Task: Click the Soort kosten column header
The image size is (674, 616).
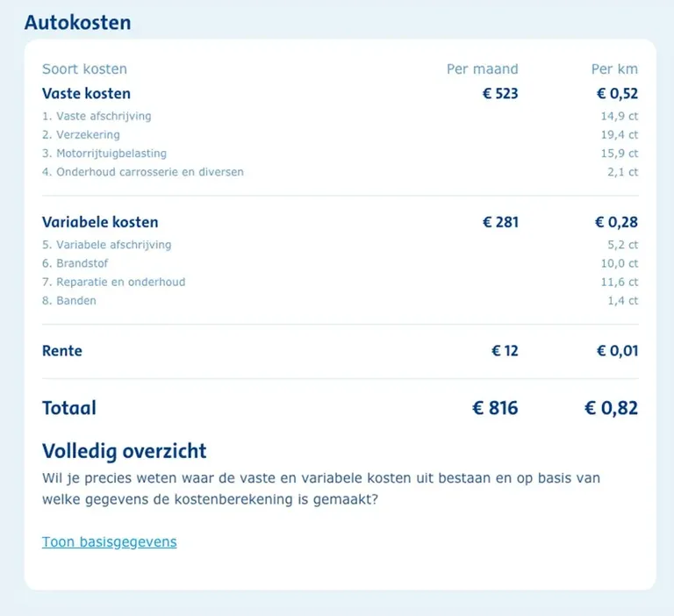Action: (x=84, y=69)
